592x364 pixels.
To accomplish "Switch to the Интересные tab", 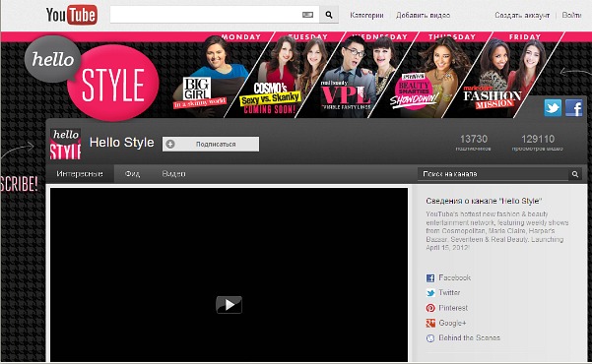I will pos(80,174).
